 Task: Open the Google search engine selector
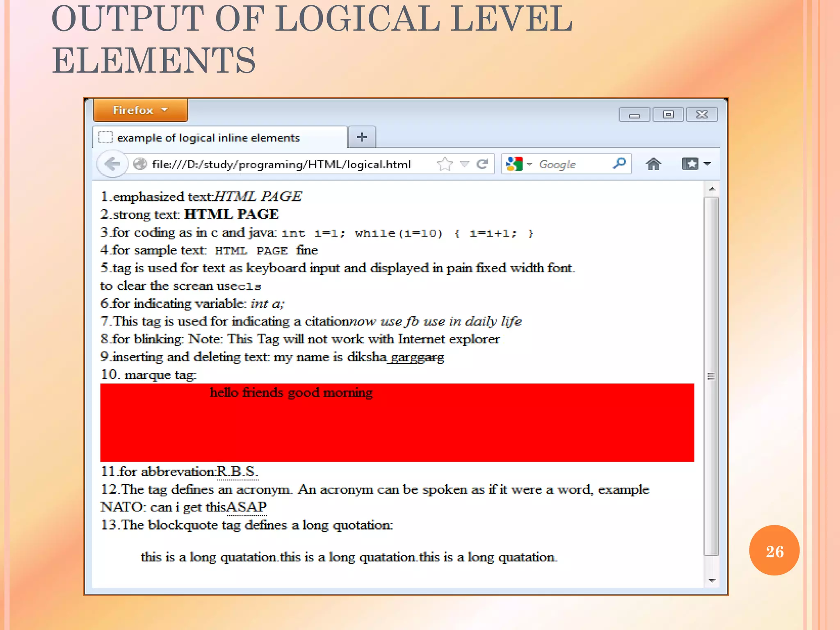coord(519,164)
